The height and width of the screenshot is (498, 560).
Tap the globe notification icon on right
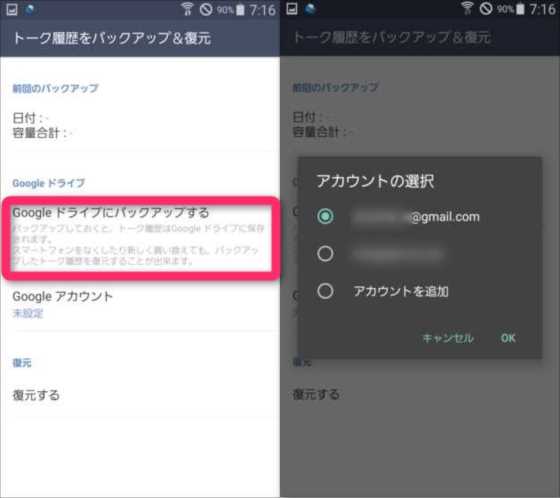[x=310, y=9]
